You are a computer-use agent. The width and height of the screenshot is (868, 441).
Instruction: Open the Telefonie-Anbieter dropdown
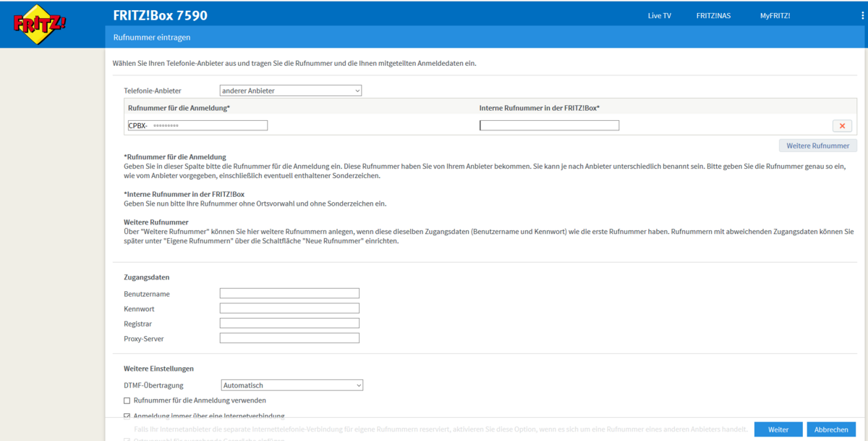click(x=290, y=91)
